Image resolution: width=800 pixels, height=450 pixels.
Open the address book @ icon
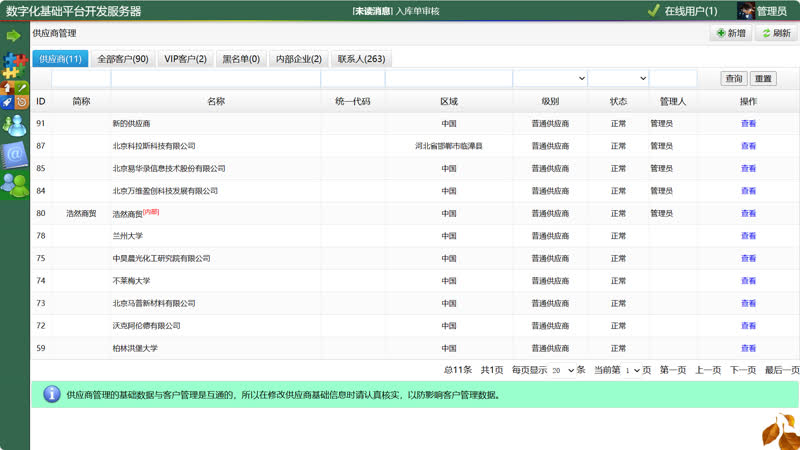point(14,154)
